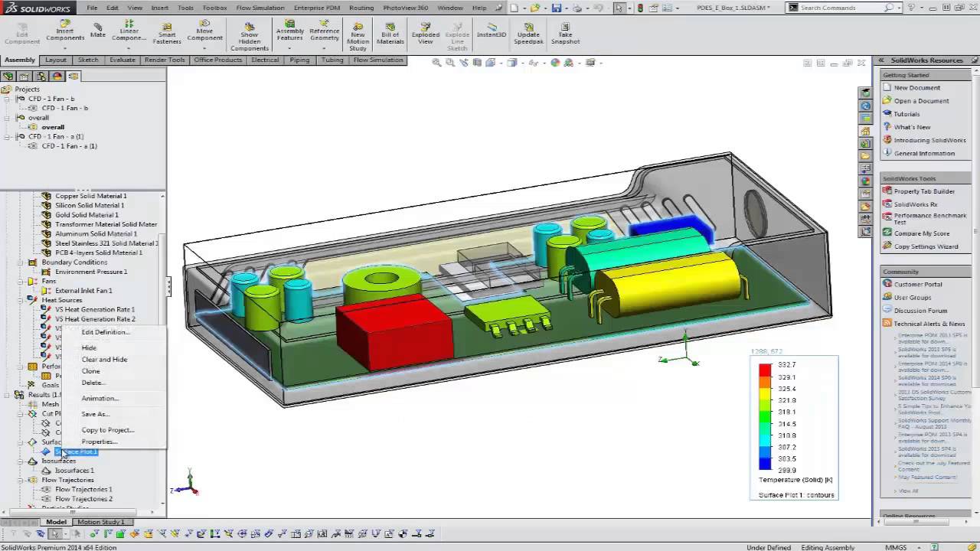Image resolution: width=980 pixels, height=551 pixels.
Task: Collapse the Isosurfaces node
Action: point(21,461)
